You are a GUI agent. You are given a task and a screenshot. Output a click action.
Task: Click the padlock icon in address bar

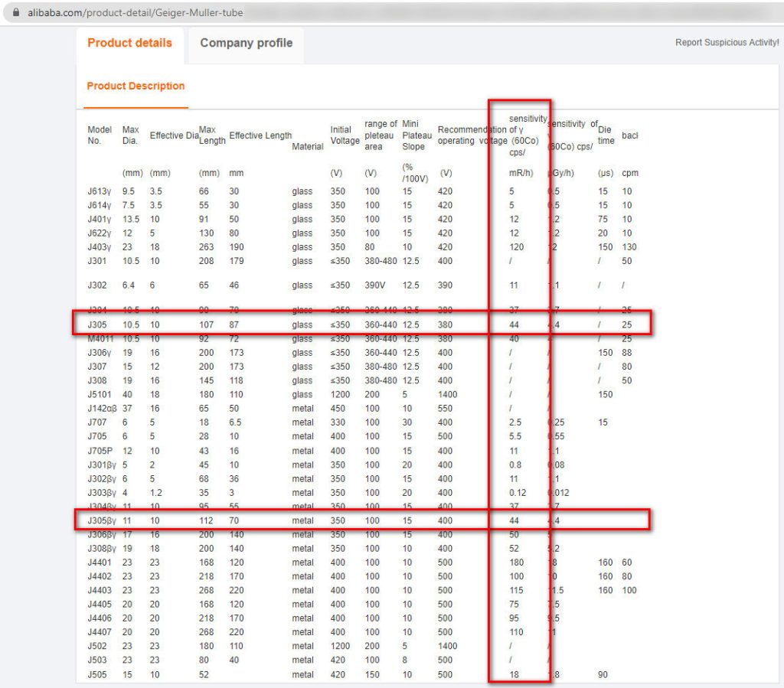pyautogui.click(x=17, y=12)
